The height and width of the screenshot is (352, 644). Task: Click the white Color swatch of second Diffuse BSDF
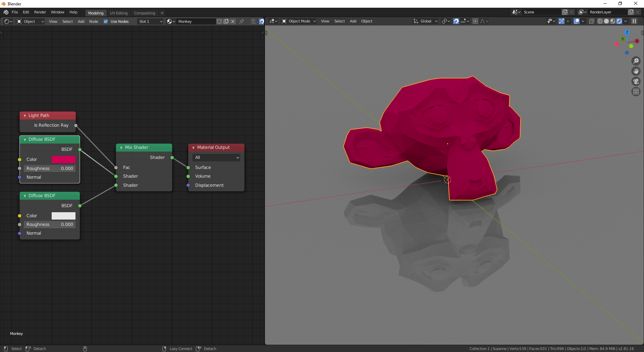(63, 216)
